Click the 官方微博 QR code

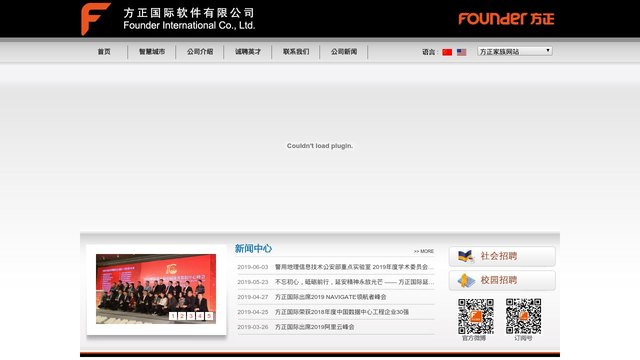(476, 316)
